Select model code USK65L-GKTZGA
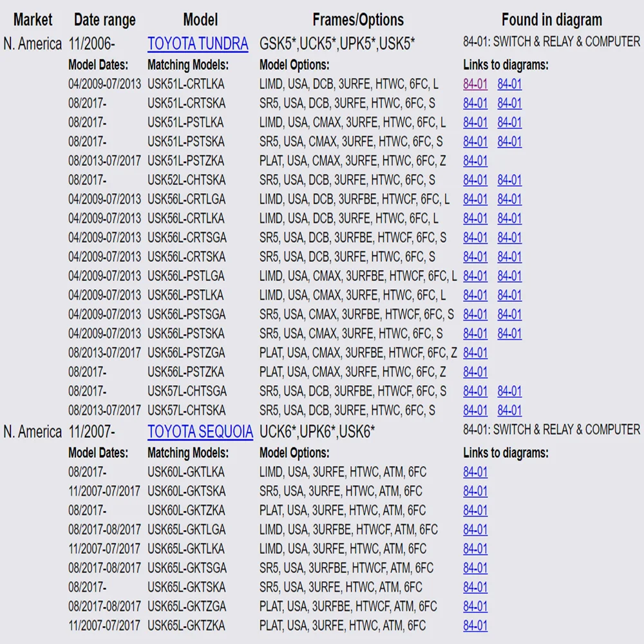 point(187,606)
